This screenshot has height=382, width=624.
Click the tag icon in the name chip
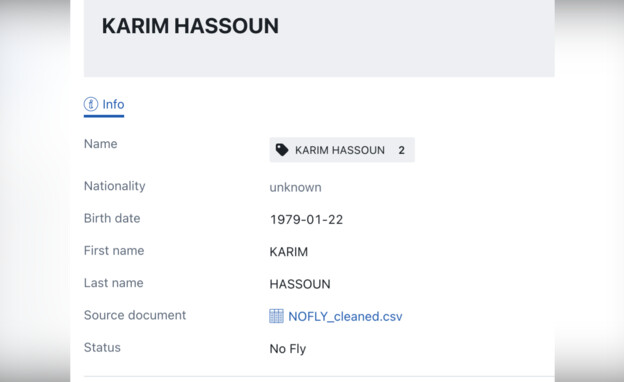282,150
